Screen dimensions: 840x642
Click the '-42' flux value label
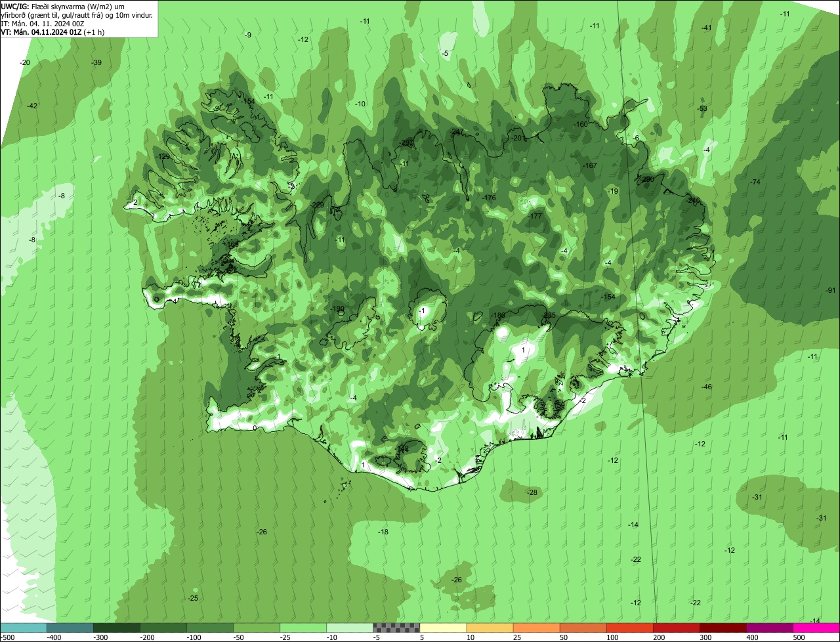tap(32, 106)
